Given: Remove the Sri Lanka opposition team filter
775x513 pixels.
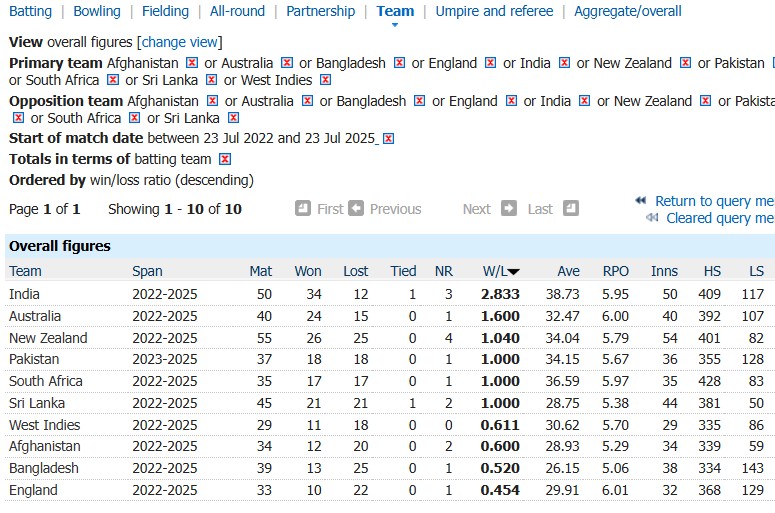Looking at the screenshot, I should [x=233, y=118].
